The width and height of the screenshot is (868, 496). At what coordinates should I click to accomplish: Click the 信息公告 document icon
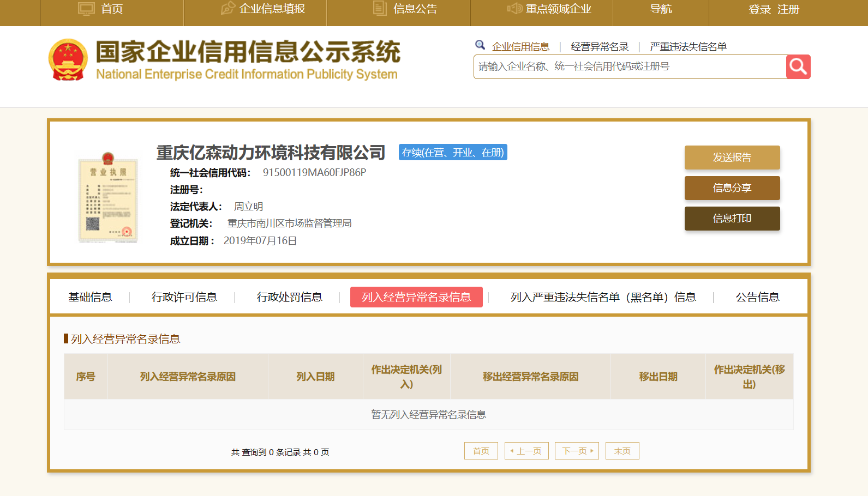(x=380, y=8)
